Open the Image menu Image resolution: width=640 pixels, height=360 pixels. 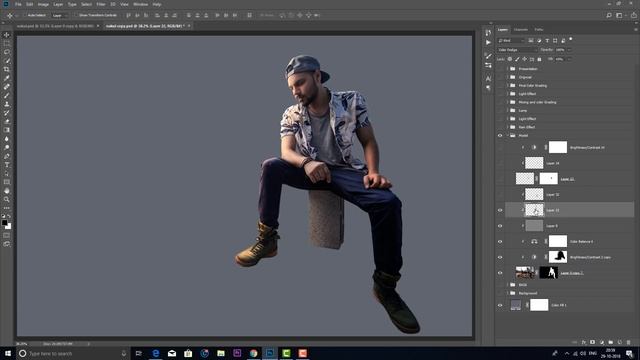(43, 4)
